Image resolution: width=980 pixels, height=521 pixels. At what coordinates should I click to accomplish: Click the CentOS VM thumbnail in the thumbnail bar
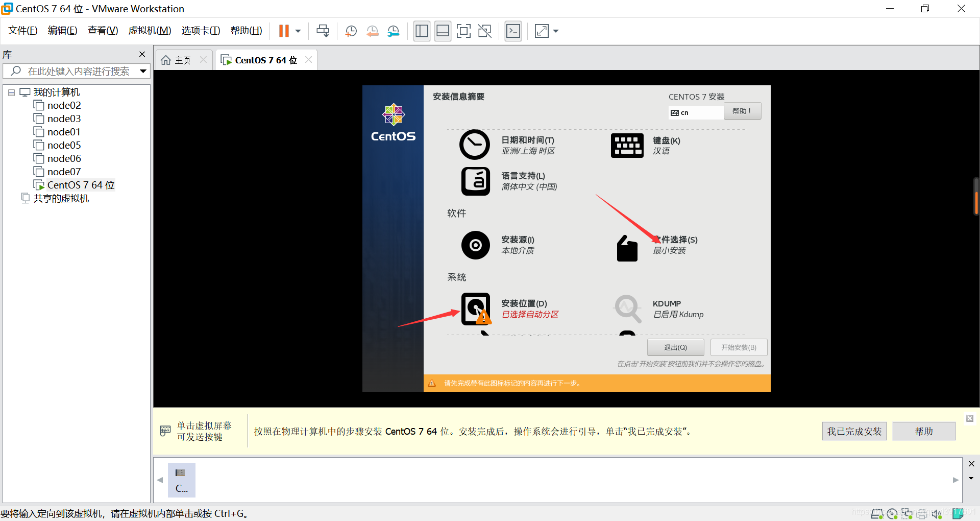(181, 480)
